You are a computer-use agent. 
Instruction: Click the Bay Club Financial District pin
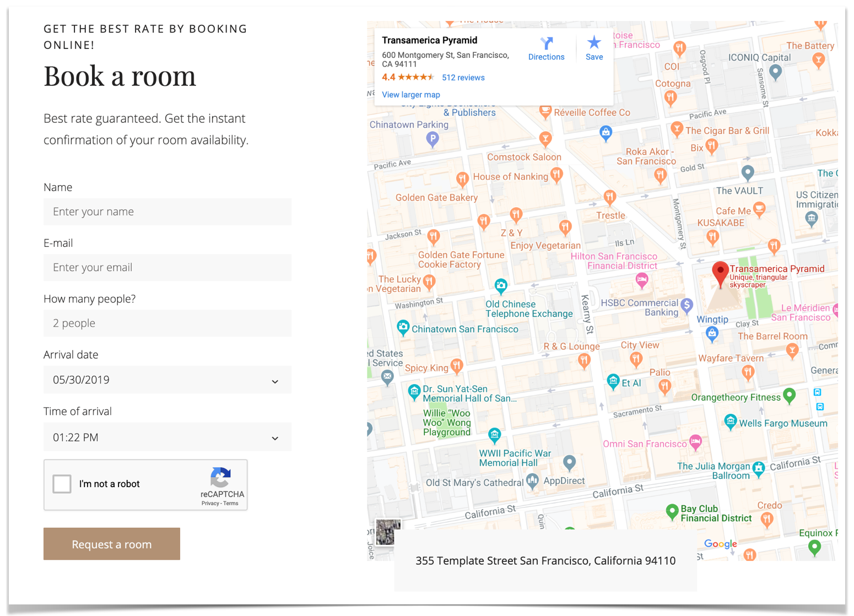click(672, 512)
